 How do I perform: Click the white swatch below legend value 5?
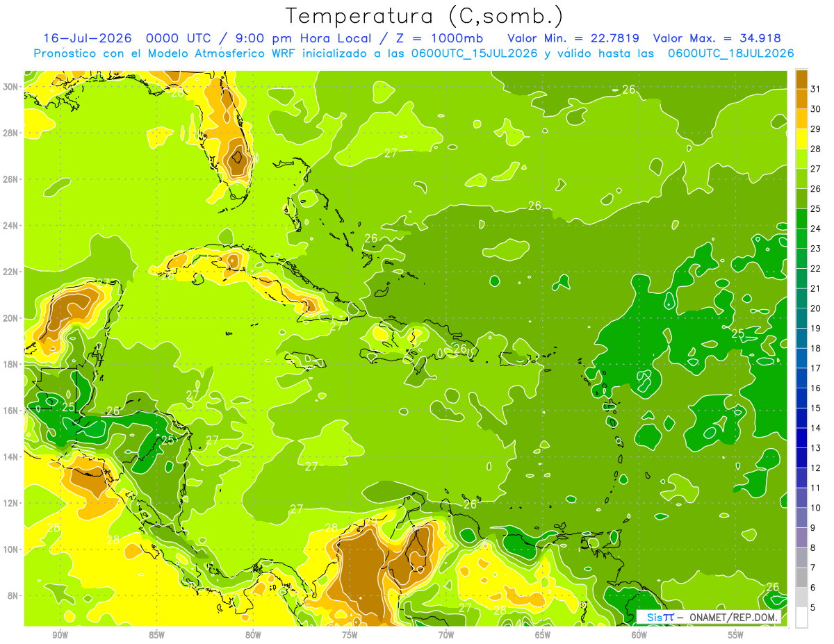pyautogui.click(x=801, y=618)
